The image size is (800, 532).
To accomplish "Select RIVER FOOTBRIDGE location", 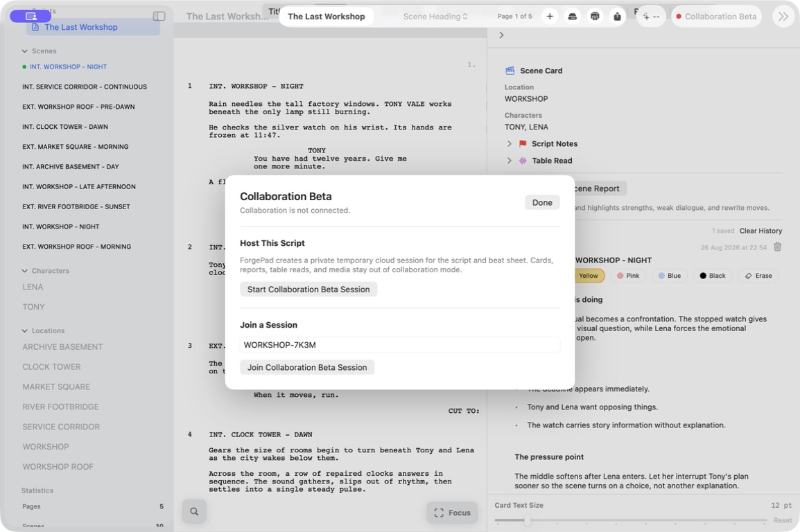I will click(61, 407).
